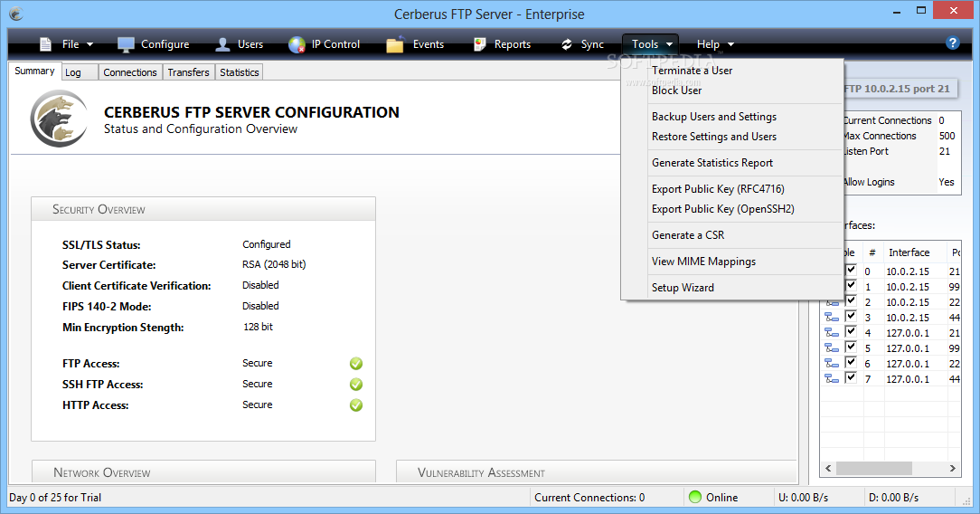The width and height of the screenshot is (980, 514).
Task: Click the Cerberus app icon in title bar
Action: click(16, 14)
